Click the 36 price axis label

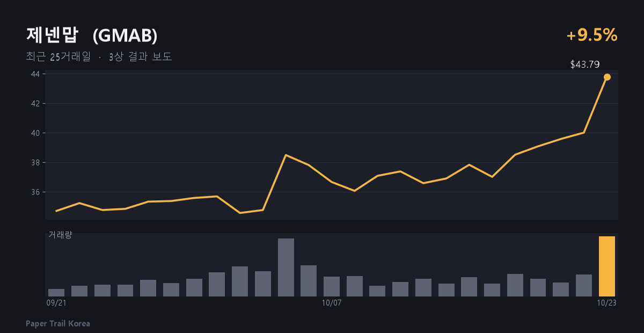point(35,192)
